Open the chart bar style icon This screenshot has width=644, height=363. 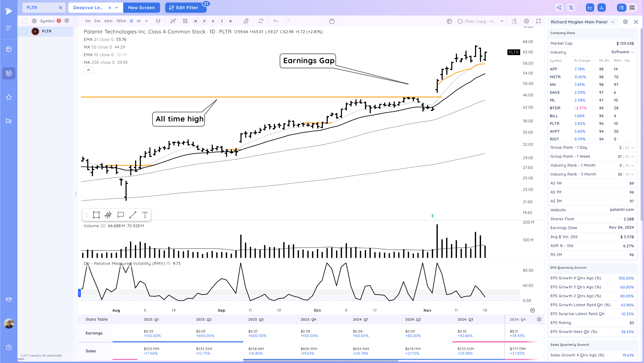click(x=158, y=21)
